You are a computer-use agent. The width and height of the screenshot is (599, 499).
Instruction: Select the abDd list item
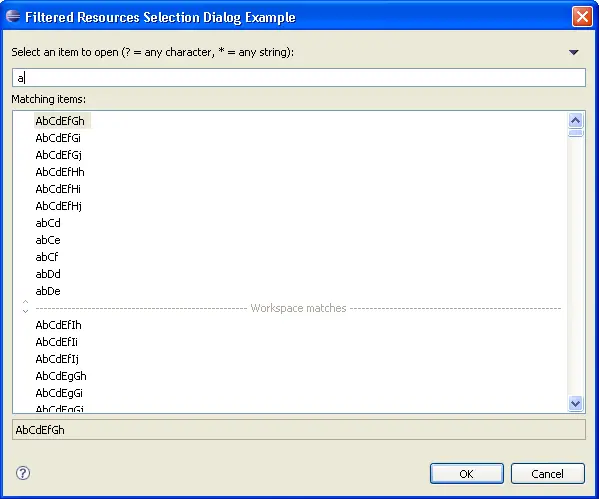tap(48, 274)
